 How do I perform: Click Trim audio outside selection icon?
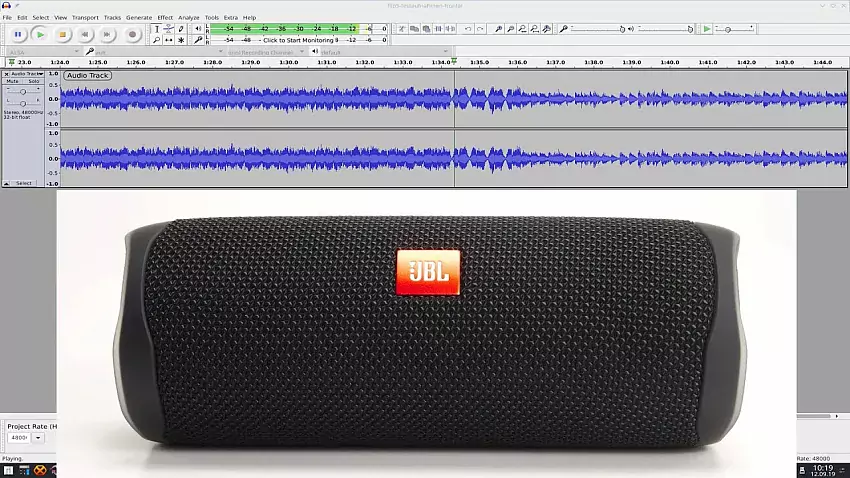click(x=439, y=29)
